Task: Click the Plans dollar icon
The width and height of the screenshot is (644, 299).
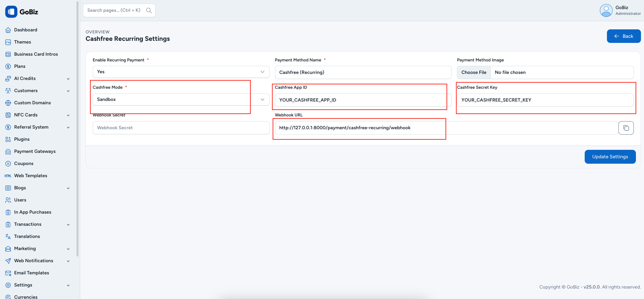Action: [8, 66]
